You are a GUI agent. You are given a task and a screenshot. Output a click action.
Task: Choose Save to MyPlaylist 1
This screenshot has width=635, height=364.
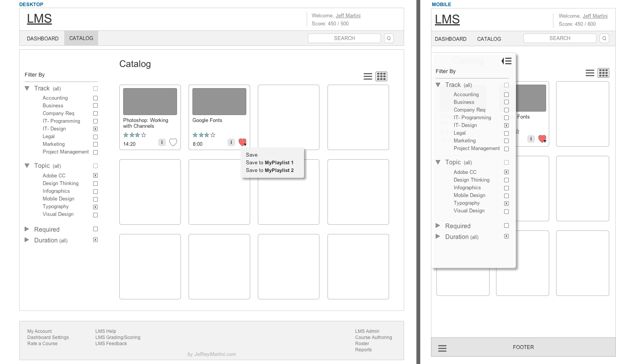pos(269,163)
